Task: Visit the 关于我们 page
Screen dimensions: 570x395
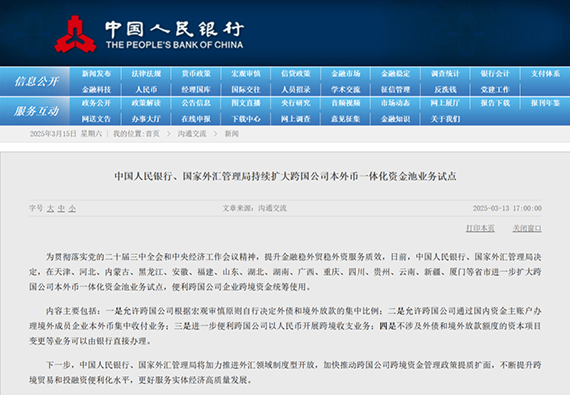Action: (445, 119)
